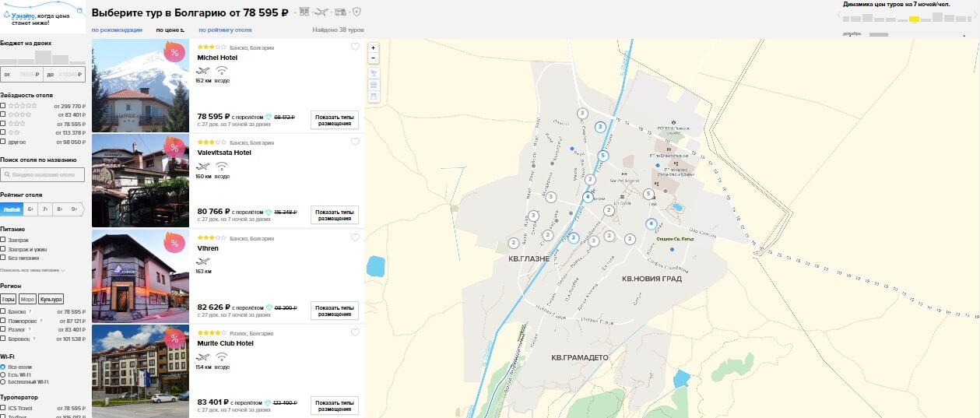980x418 pixels.
Task: Select the 6+ hotel rating tab
Action: pos(30,209)
